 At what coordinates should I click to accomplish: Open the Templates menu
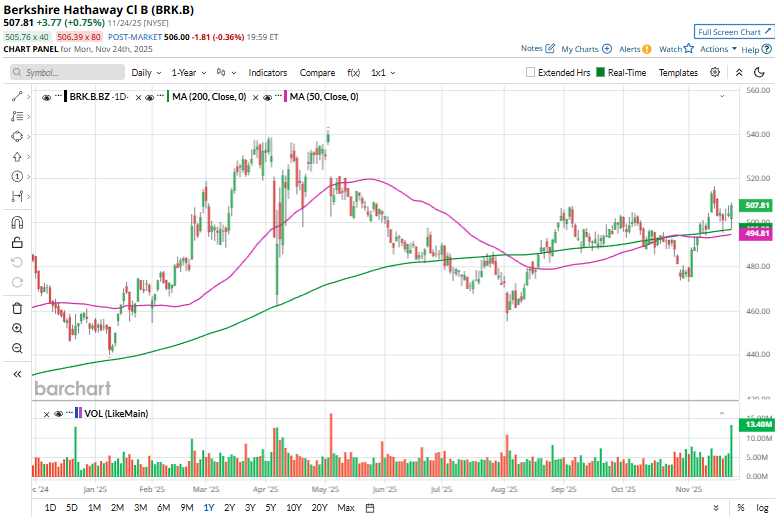click(x=678, y=73)
